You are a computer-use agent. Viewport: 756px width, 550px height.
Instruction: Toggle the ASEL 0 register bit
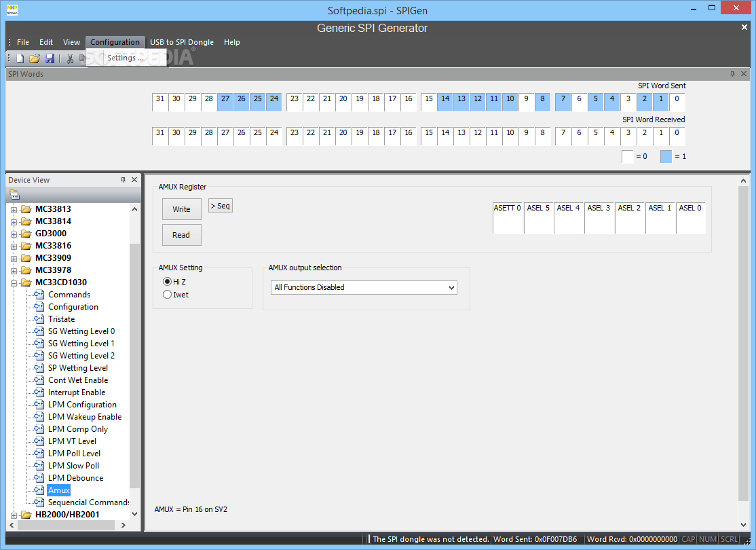pos(690,218)
